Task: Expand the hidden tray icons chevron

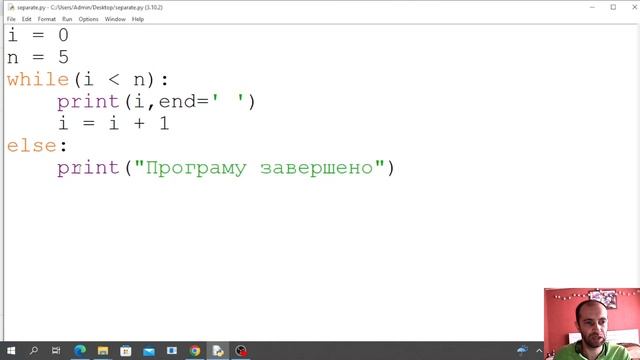Action: click(x=539, y=351)
